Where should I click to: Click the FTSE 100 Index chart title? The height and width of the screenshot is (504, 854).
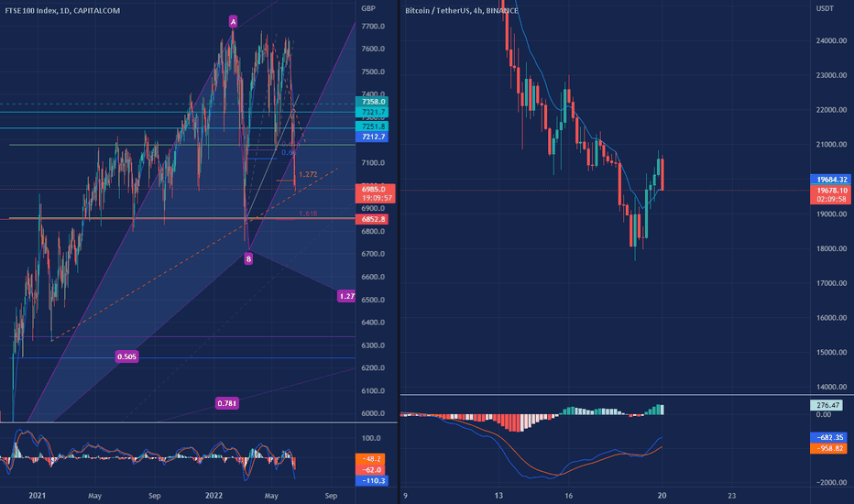point(62,10)
